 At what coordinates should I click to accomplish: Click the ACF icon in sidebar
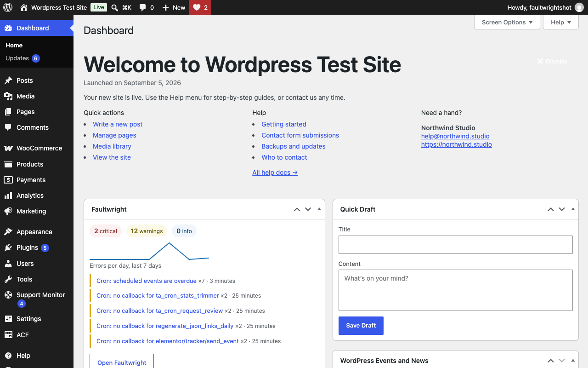coord(8,335)
